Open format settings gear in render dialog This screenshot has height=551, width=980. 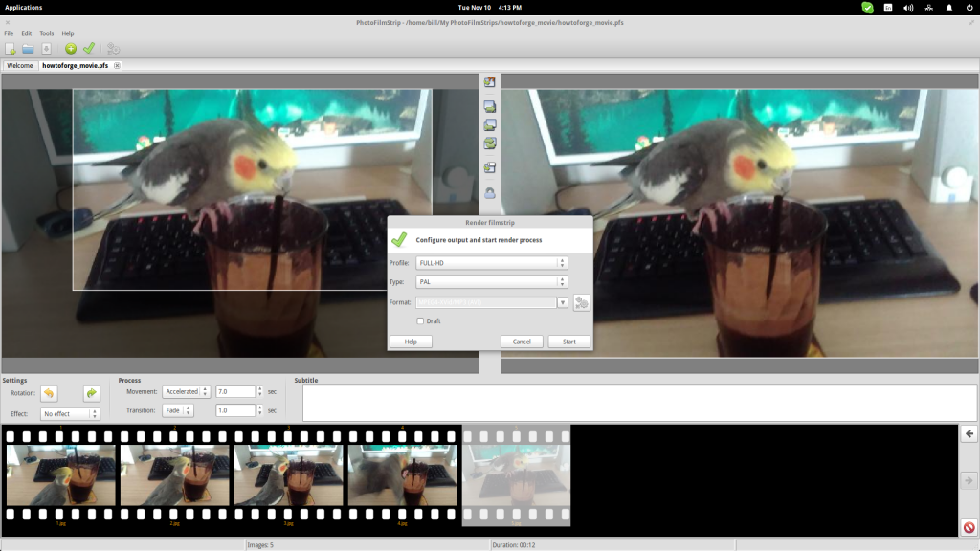(581, 303)
